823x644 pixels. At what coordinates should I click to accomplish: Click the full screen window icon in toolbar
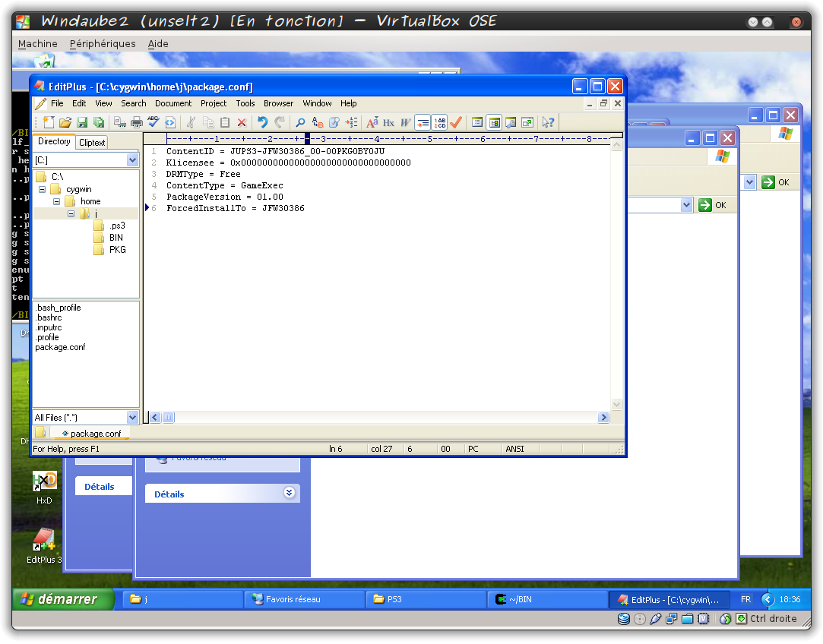point(527,123)
